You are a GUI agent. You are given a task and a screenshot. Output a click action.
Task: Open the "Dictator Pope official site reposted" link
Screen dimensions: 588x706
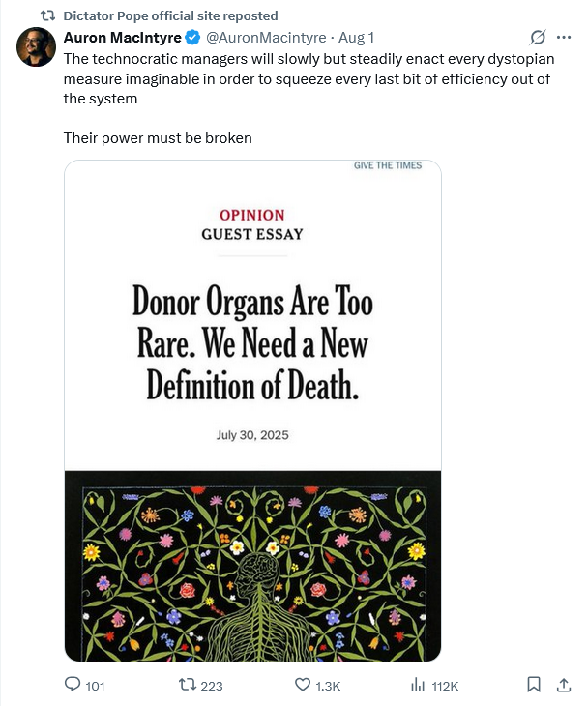point(170,15)
